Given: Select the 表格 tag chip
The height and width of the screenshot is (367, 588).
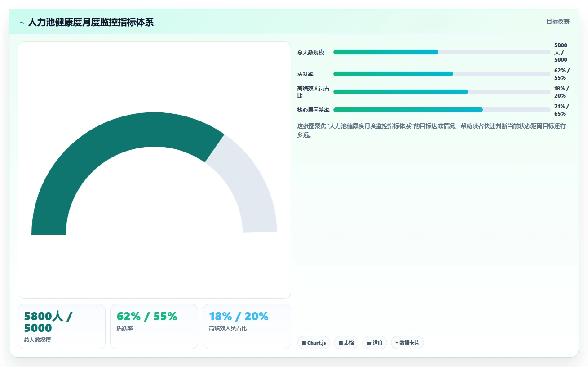Looking at the screenshot, I should (346, 343).
